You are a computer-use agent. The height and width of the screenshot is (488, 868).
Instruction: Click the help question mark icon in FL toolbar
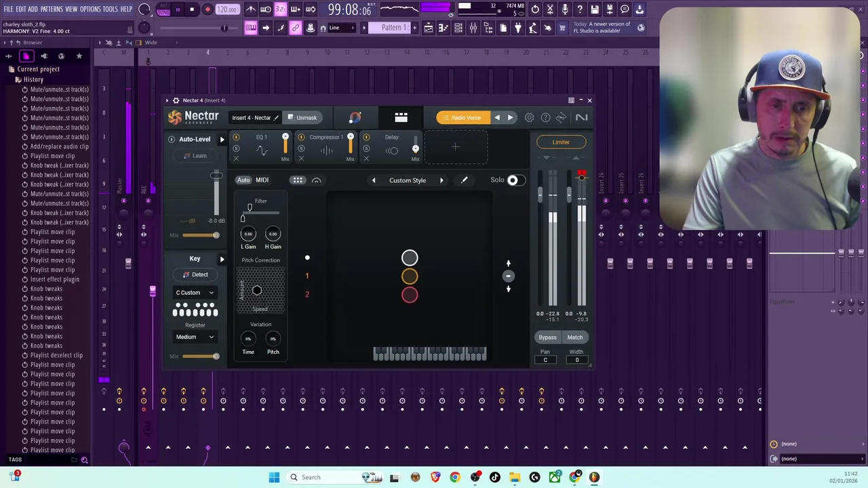tap(580, 9)
